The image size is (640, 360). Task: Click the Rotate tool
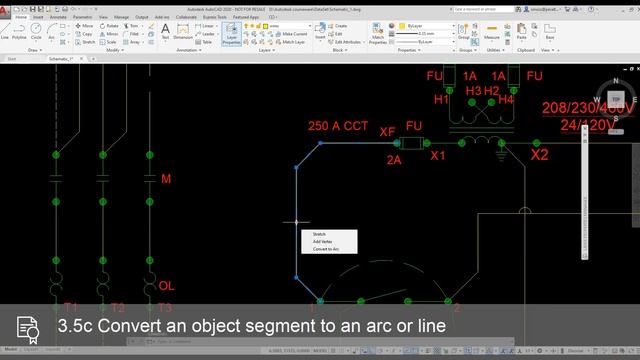click(x=109, y=26)
